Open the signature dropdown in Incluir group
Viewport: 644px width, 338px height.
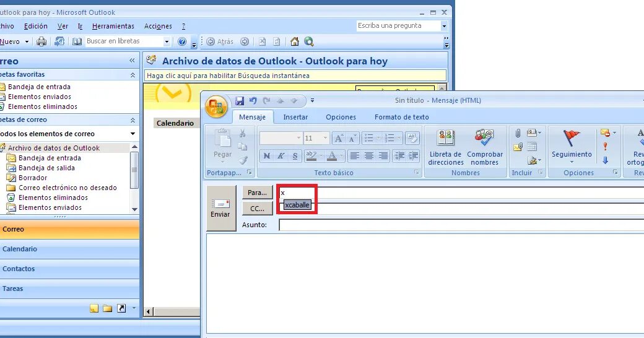(x=534, y=160)
